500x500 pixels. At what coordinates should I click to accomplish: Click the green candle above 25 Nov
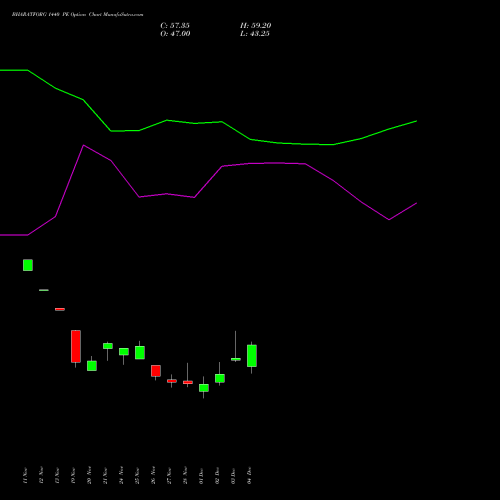(x=140, y=353)
